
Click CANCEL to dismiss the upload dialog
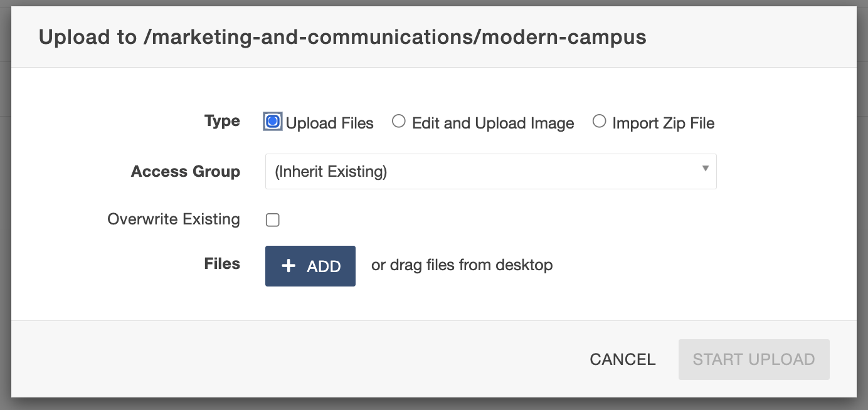click(x=622, y=359)
